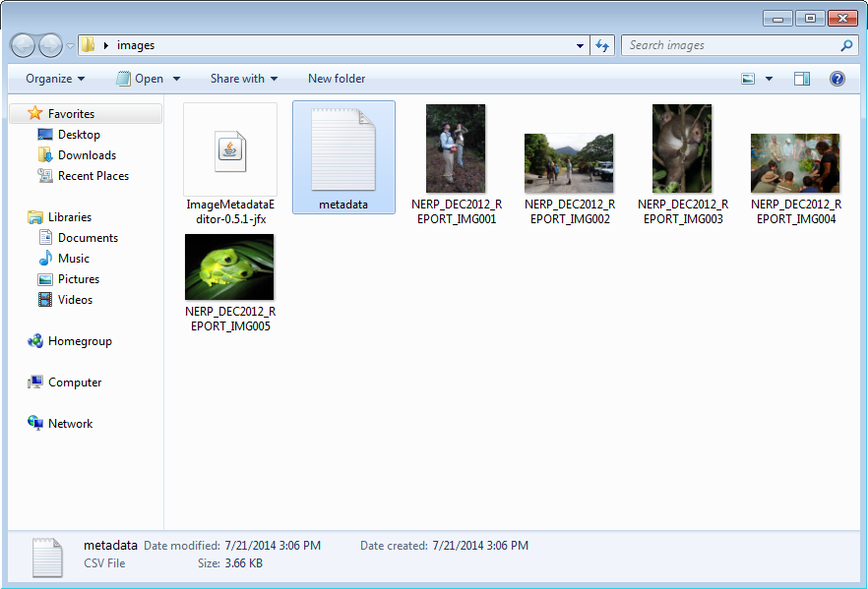Open the Documents library
Viewport: 868px width, 589px height.
coord(88,238)
